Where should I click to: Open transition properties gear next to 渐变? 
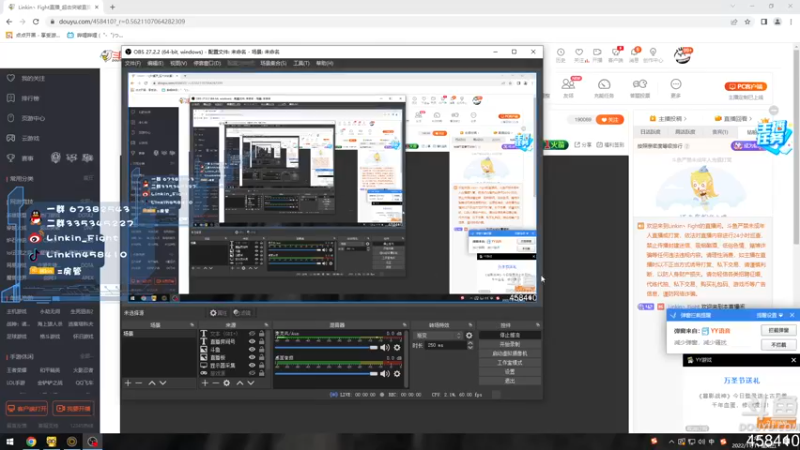(469, 335)
